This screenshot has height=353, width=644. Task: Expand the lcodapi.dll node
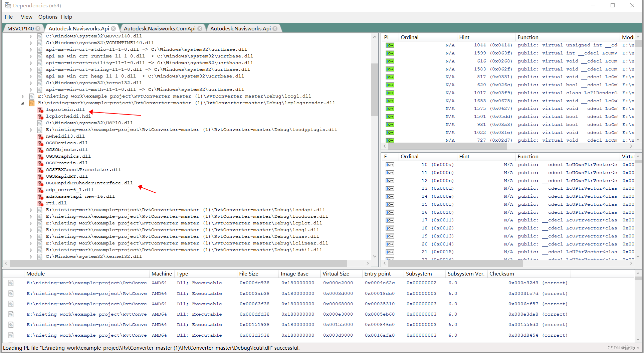pos(31,210)
